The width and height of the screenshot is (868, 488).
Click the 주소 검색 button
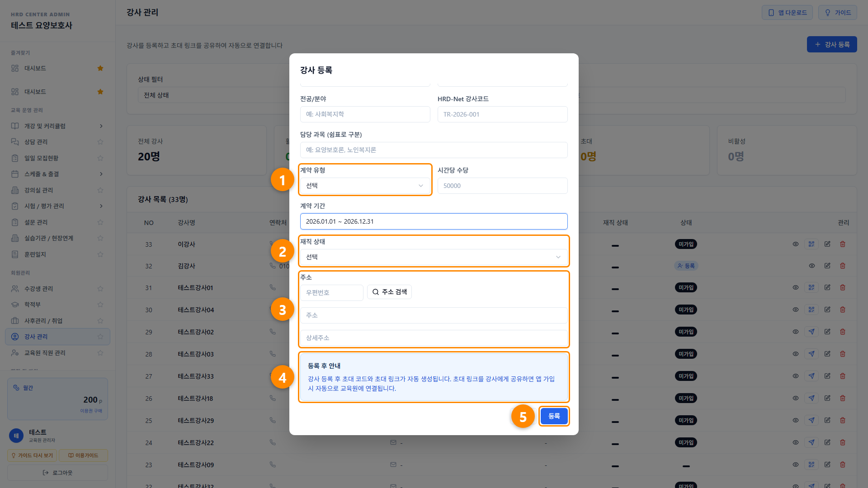(389, 292)
